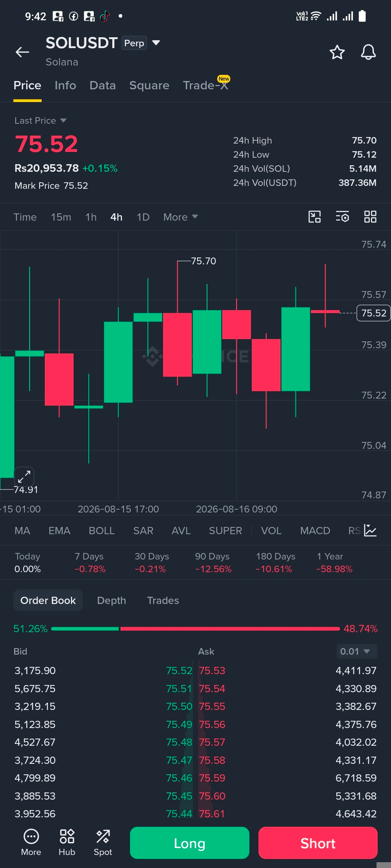The width and height of the screenshot is (391, 868).
Task: Tap 24h Vol(USDT) value 387.36M
Action: click(357, 183)
